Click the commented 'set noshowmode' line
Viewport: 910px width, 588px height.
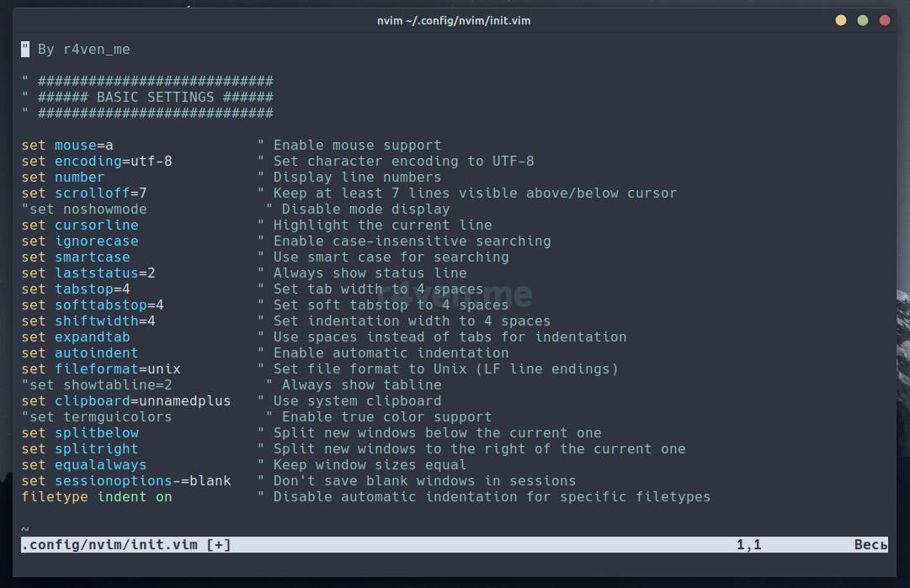[84, 209]
